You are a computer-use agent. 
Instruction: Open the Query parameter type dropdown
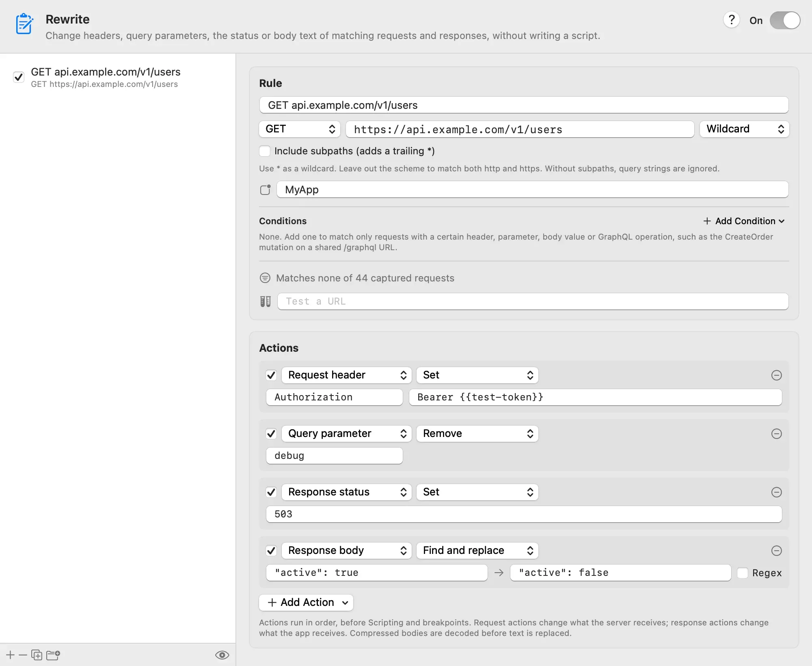coord(347,434)
